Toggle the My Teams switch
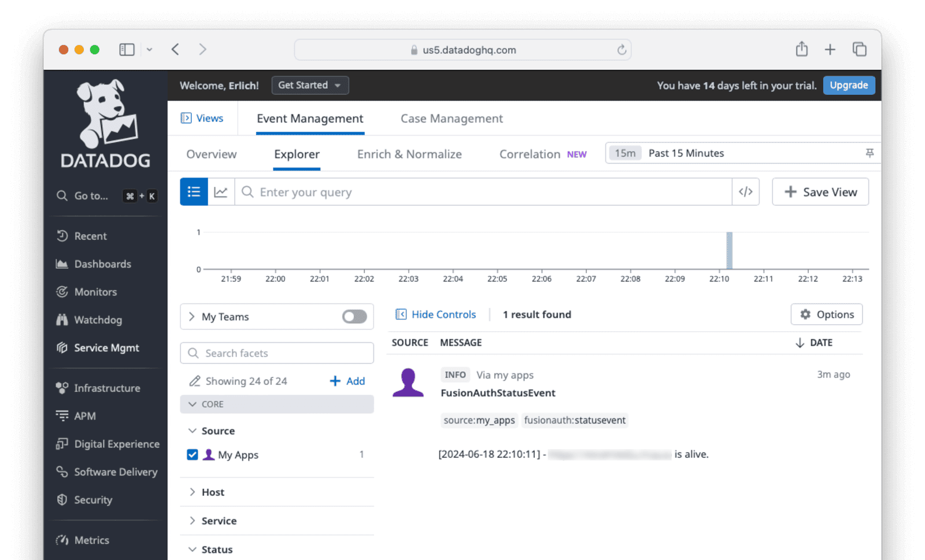The width and height of the screenshot is (925, 560). [x=354, y=317]
